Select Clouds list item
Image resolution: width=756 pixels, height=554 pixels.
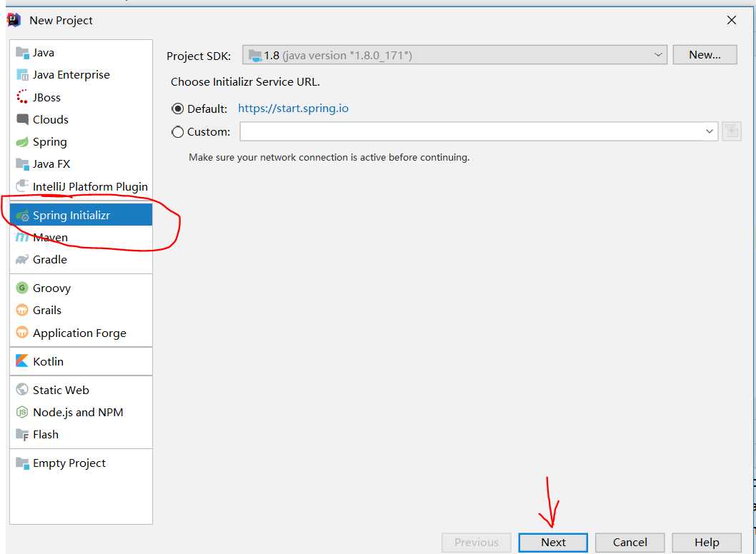coord(81,119)
